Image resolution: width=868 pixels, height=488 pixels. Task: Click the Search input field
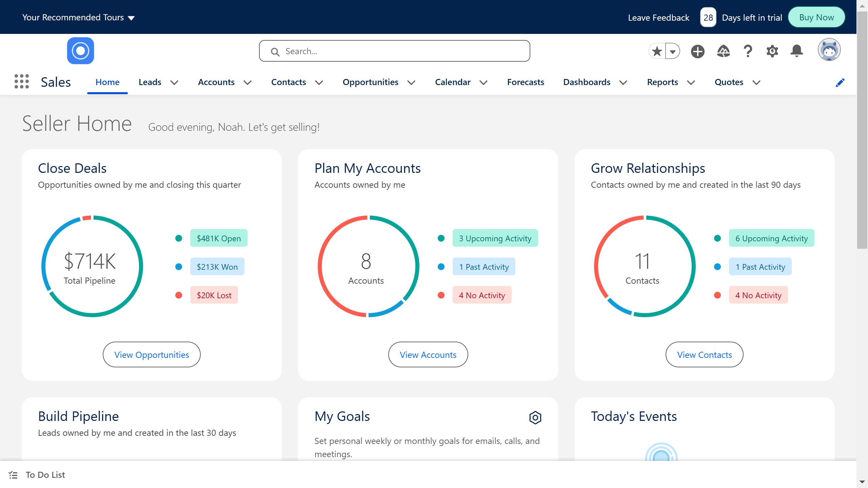pos(394,51)
